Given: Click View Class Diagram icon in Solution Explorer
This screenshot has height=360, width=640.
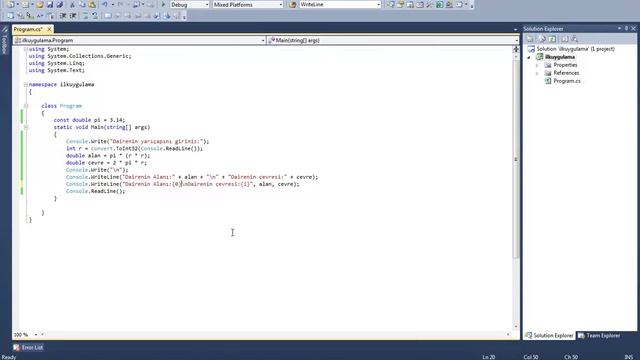Looking at the screenshot, I should tap(574, 39).
